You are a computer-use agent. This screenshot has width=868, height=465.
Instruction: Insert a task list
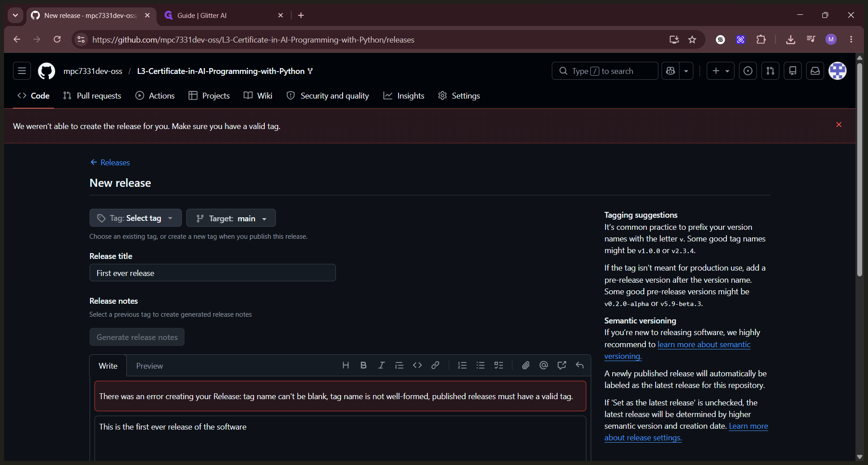coord(498,365)
